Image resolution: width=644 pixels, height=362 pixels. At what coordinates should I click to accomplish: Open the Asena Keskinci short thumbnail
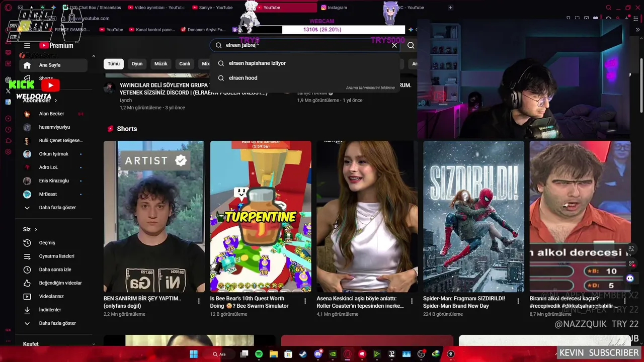point(367,216)
